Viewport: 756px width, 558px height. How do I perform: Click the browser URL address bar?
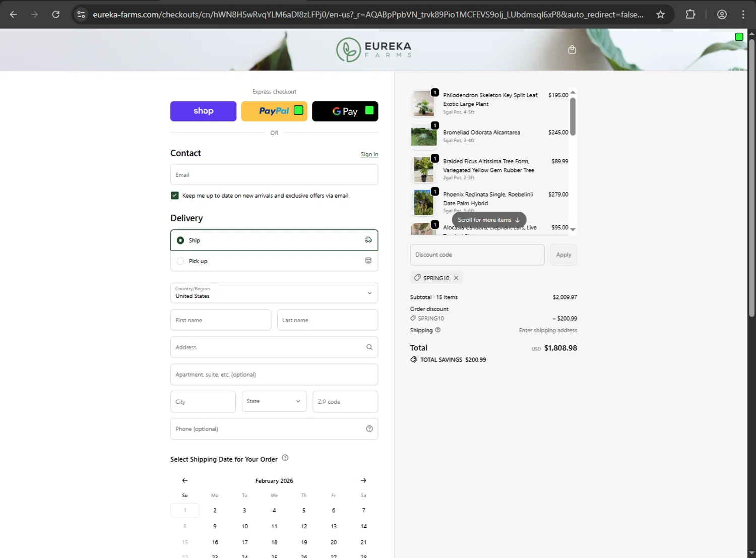tap(368, 15)
